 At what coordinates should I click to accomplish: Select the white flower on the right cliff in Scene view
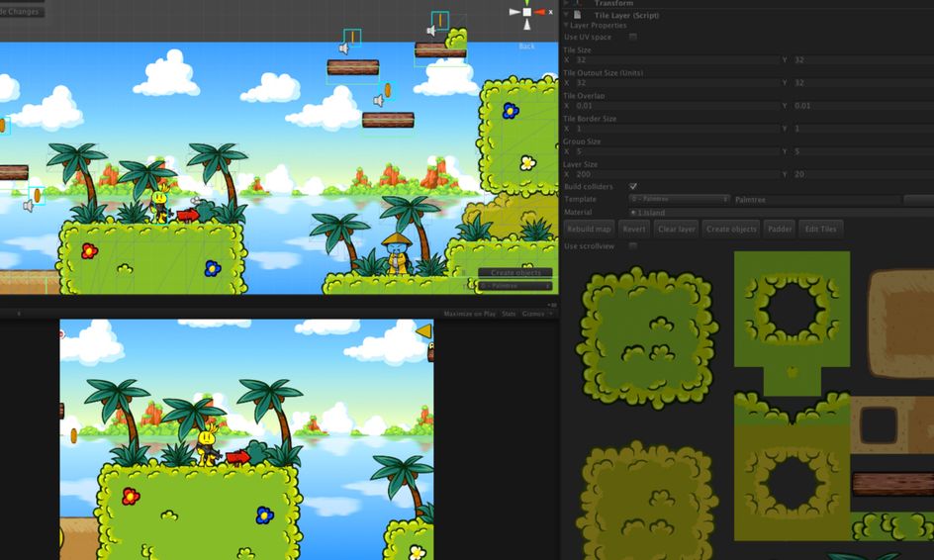click(x=527, y=162)
